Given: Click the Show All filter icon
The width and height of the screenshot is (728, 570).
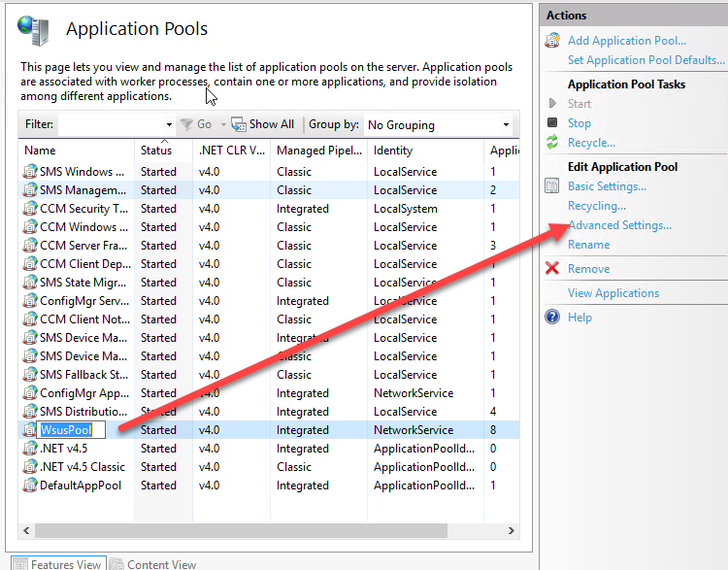Looking at the screenshot, I should (x=239, y=124).
